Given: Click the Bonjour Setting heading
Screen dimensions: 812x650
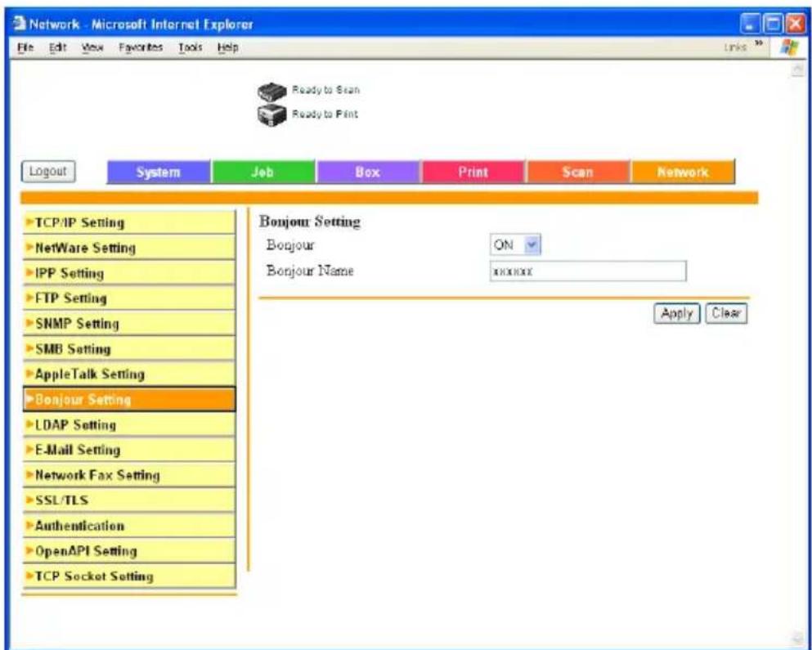Looking at the screenshot, I should click(x=310, y=222).
